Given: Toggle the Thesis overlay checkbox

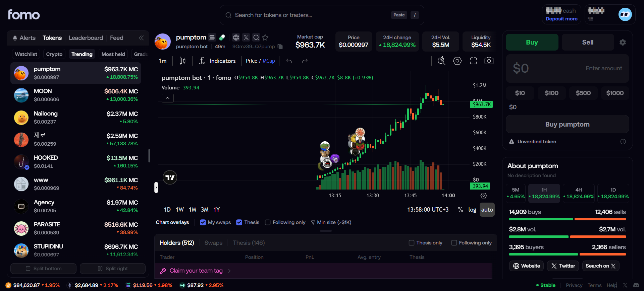Looking at the screenshot, I should click(239, 222).
